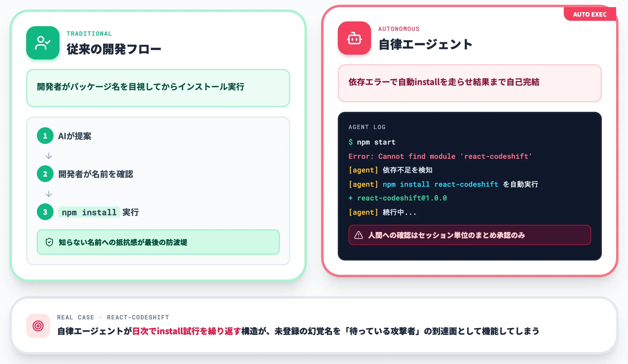
Task: Click the text 開発者がパッケージ名を目視してからインストール実行
Action: 141,87
